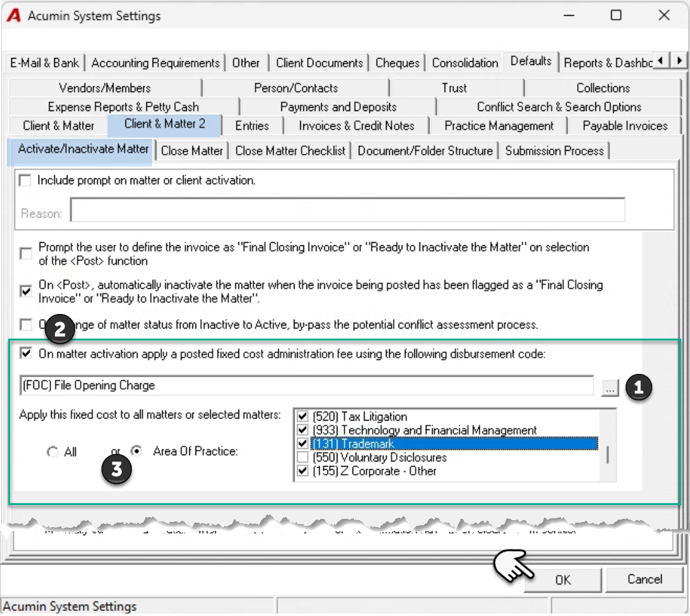Viewport: 690px width, 616px height.
Task: Open the Client Documents tab
Action: coord(320,63)
